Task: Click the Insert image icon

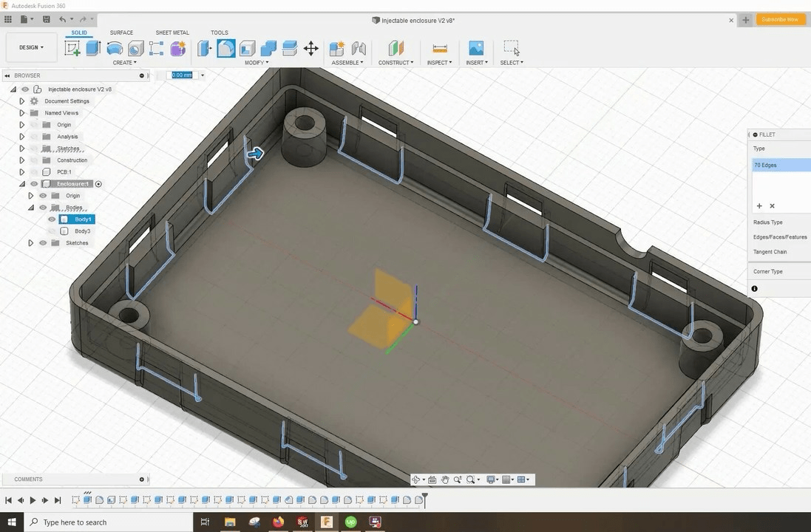Action: 476,48
